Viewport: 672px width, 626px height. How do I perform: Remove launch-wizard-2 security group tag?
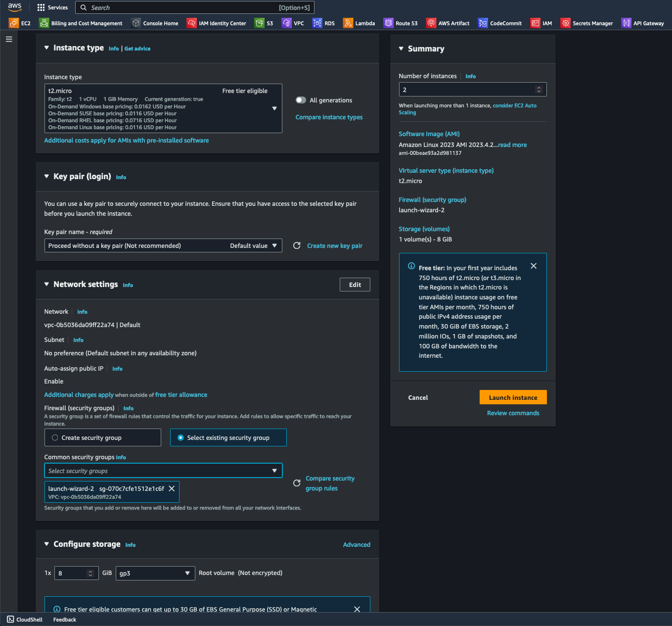pos(172,488)
